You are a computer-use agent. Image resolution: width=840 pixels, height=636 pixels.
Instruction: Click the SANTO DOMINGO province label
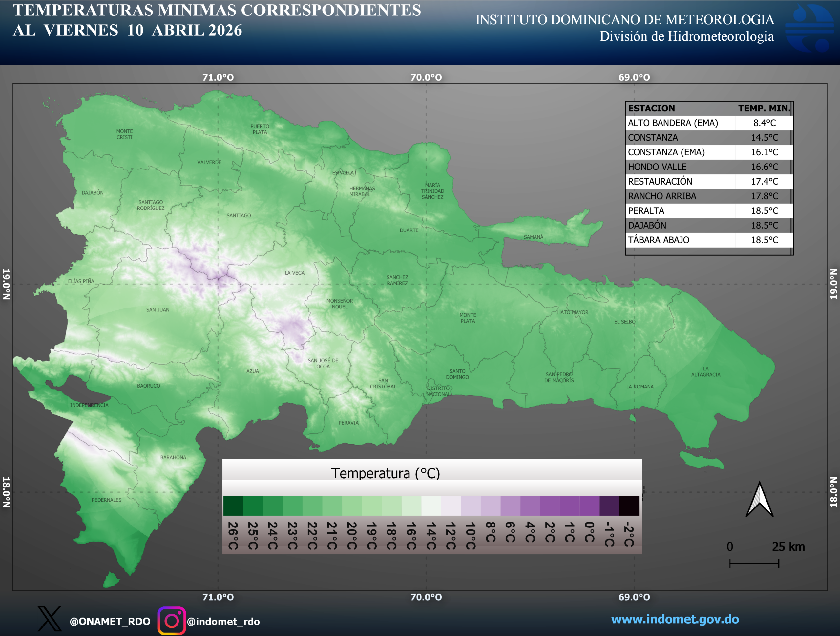(x=457, y=374)
